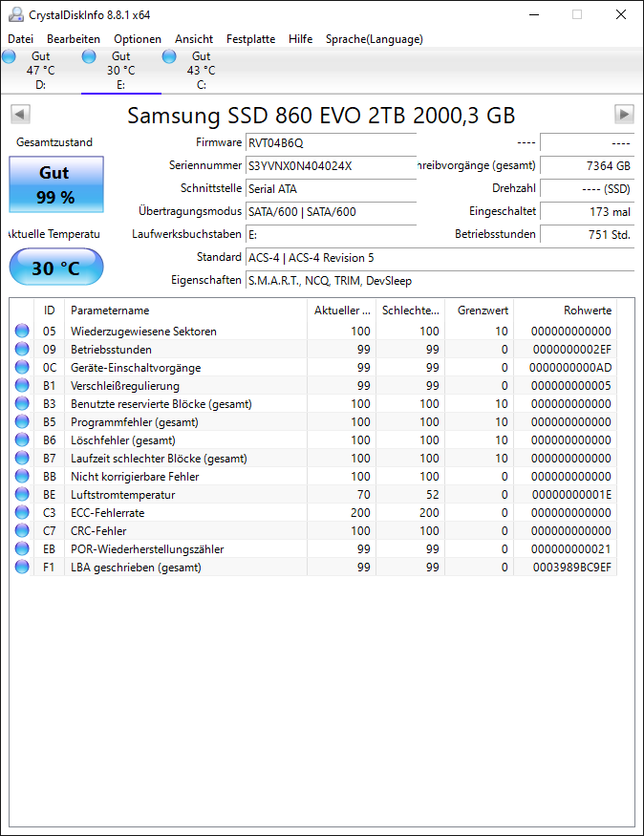Click status orb for Programmfehler
Image resolution: width=644 pixels, height=836 pixels.
[22, 421]
